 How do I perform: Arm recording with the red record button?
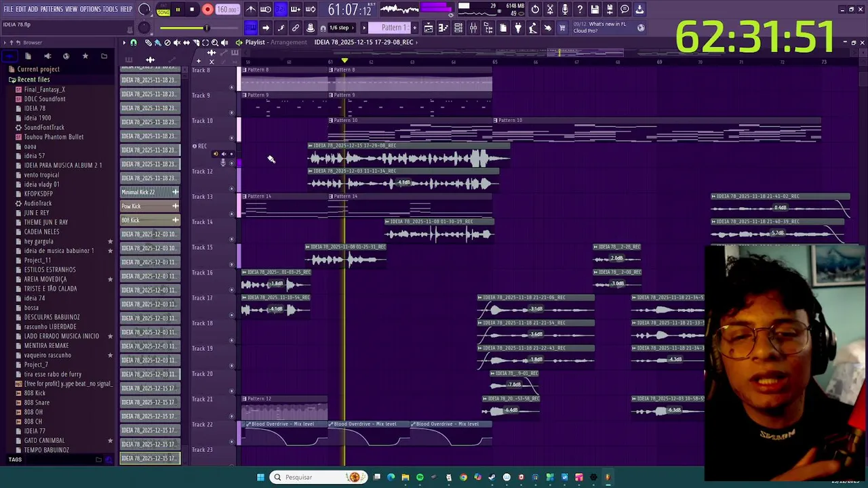coord(208,10)
